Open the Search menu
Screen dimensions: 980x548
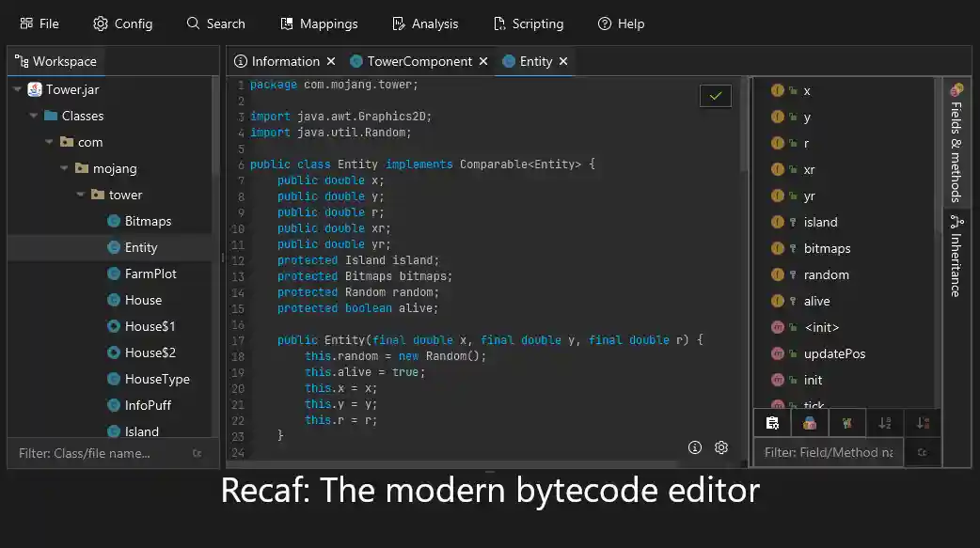point(215,23)
